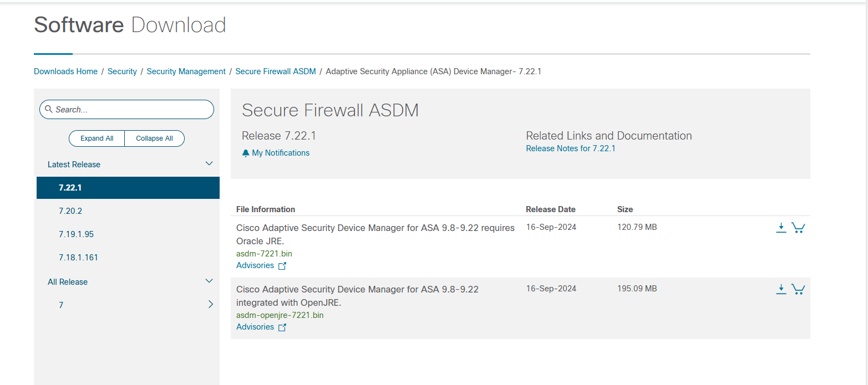This screenshot has height=385, width=868.
Task: Click the 16-Sep-2024 date for asdm-openjre-7221.bin
Action: point(551,289)
